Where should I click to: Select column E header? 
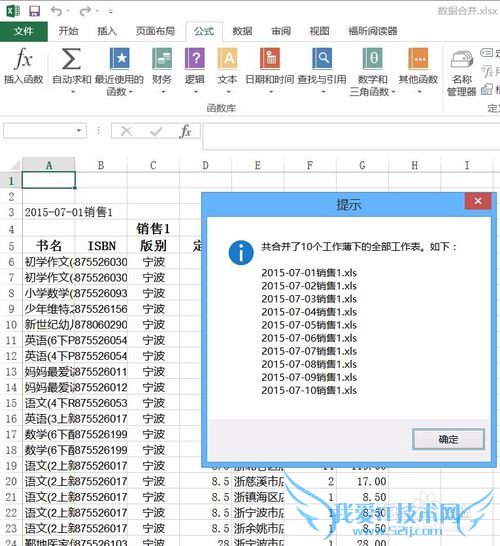(x=258, y=165)
